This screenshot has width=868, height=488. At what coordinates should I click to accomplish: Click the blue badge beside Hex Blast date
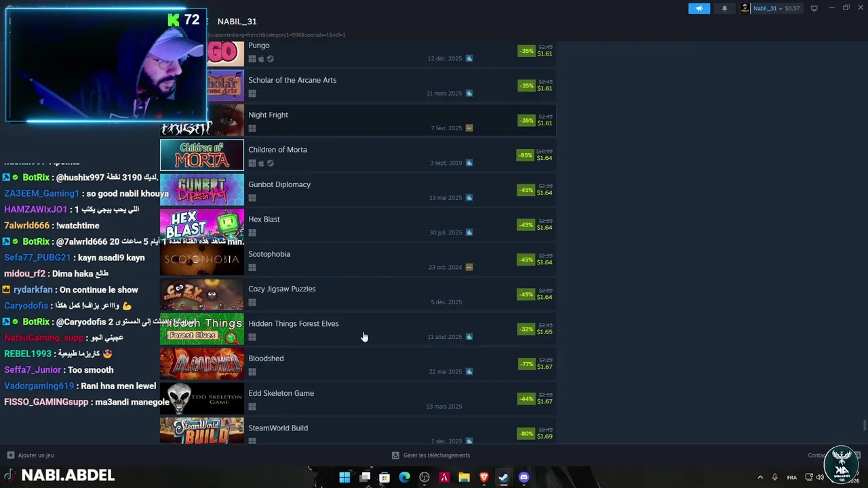coord(469,232)
